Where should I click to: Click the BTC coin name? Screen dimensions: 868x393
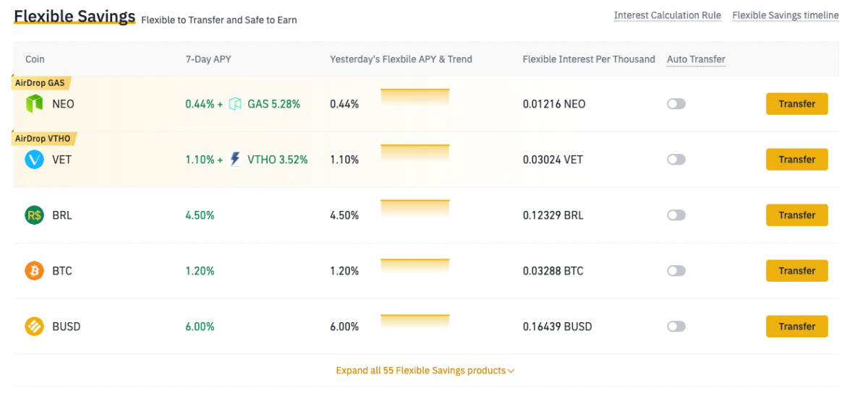tap(62, 271)
